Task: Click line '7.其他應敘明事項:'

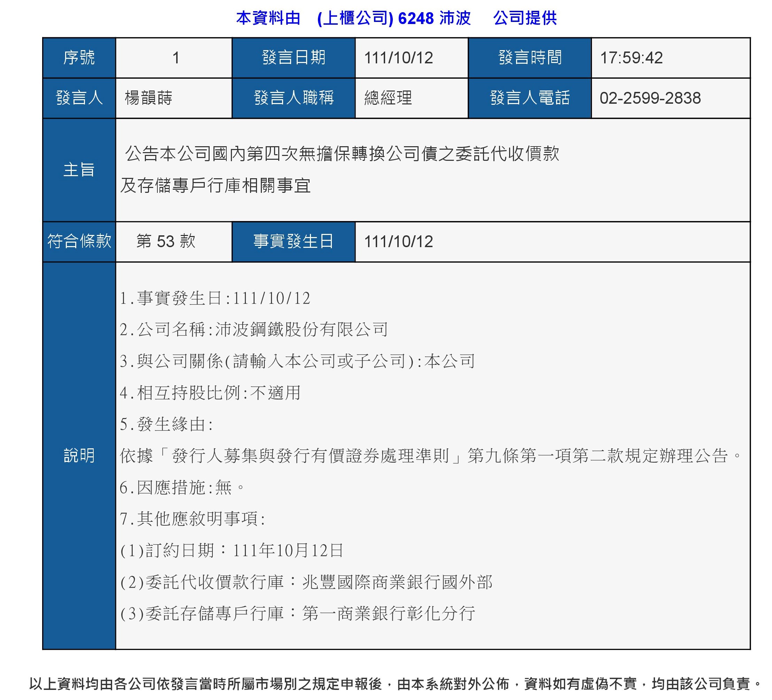Action: coord(193,519)
